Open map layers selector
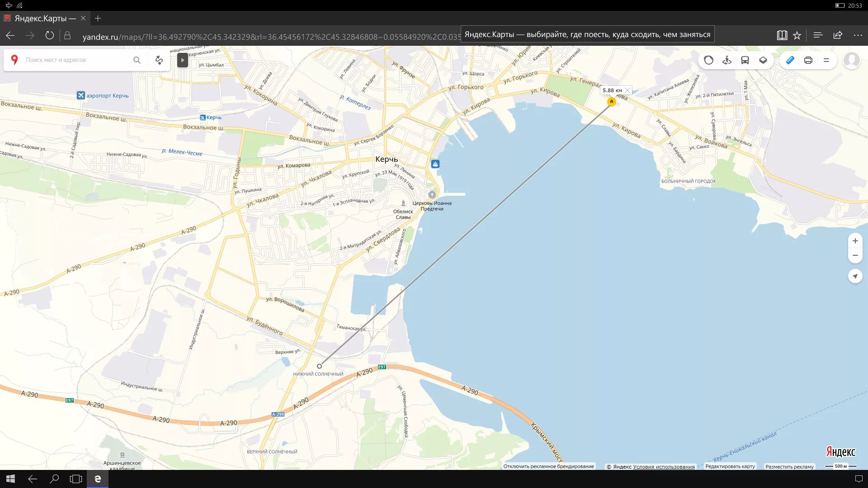The width and height of the screenshot is (868, 488). point(763,60)
